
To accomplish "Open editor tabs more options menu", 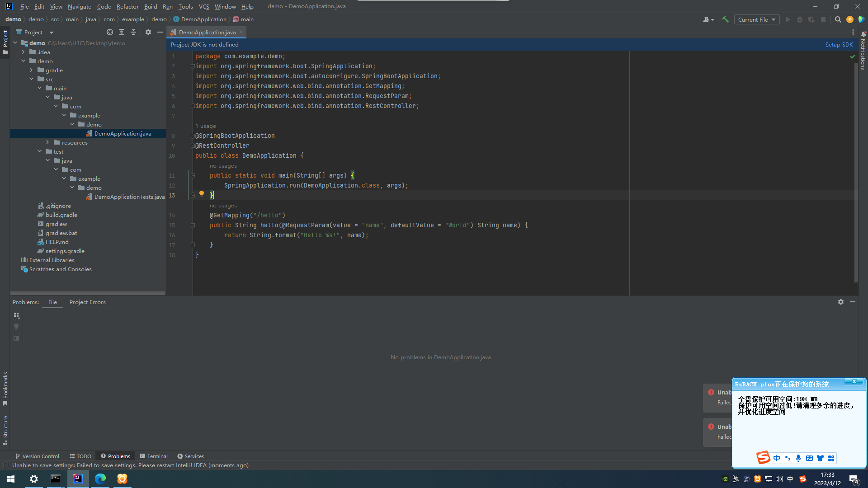I will [853, 32].
